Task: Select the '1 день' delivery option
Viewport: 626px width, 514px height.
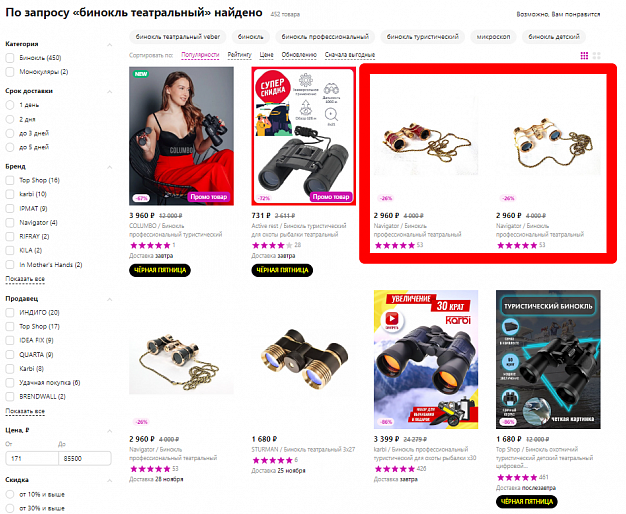Action: [10, 105]
